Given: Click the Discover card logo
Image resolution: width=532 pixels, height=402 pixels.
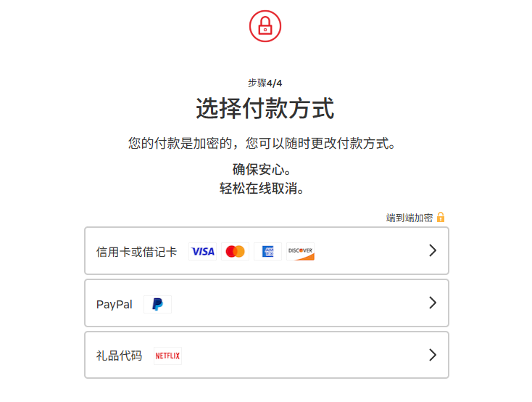Looking at the screenshot, I should (300, 252).
